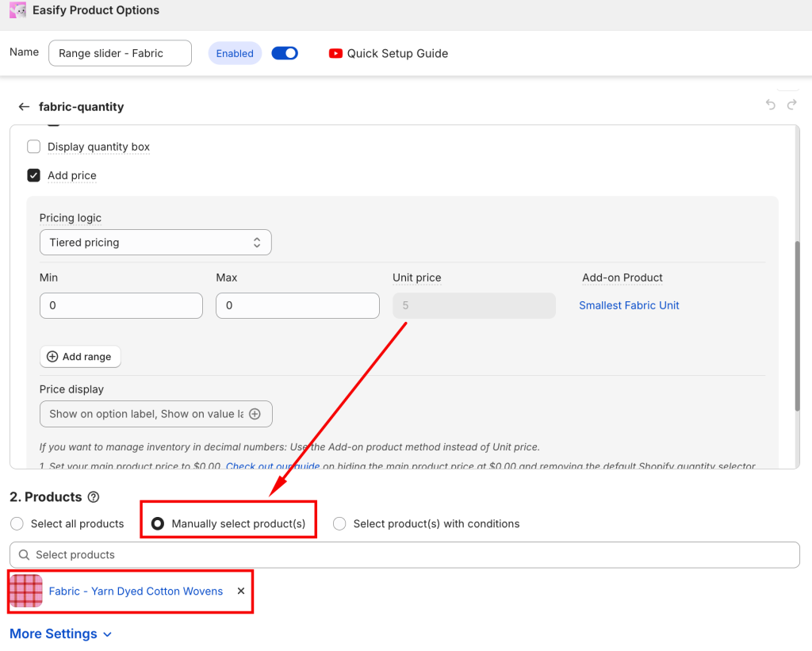812x651 pixels.
Task: Open the Smallest Fabric Unit link
Action: pyautogui.click(x=629, y=305)
